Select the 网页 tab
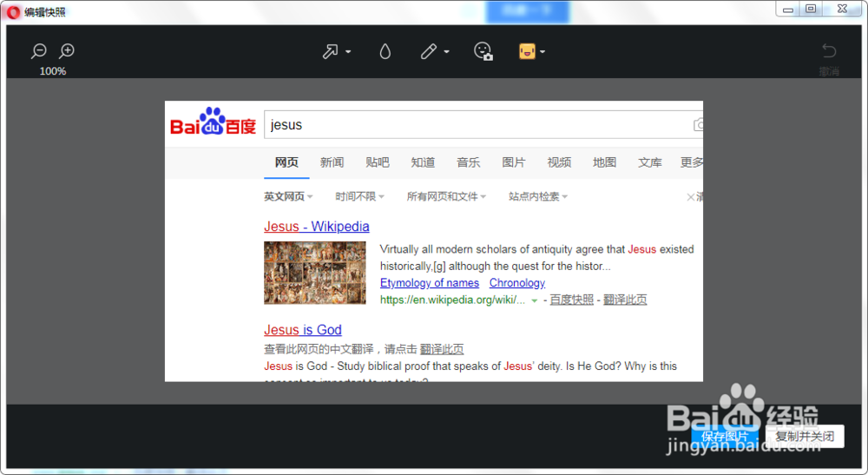Image resolution: width=868 pixels, height=475 pixels. (x=286, y=162)
